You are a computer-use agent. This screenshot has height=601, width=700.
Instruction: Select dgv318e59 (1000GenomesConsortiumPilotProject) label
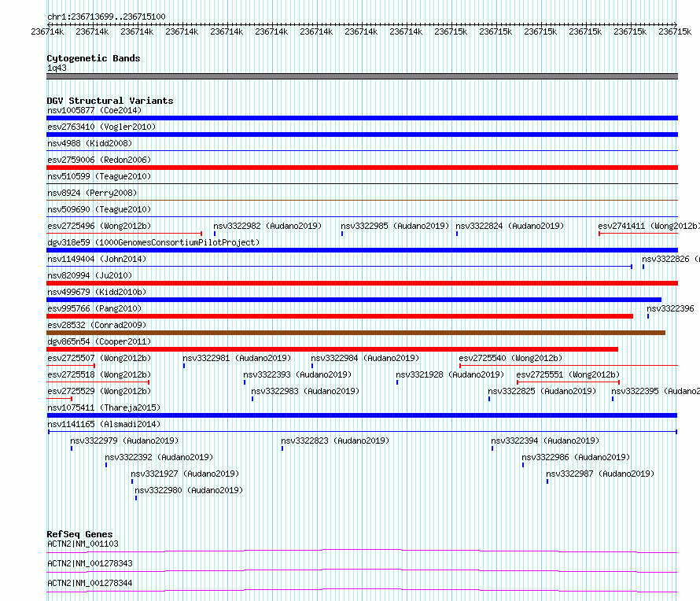pos(153,242)
